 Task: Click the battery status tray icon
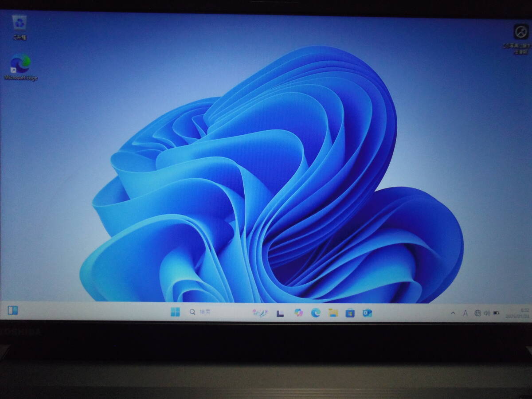coord(497,313)
